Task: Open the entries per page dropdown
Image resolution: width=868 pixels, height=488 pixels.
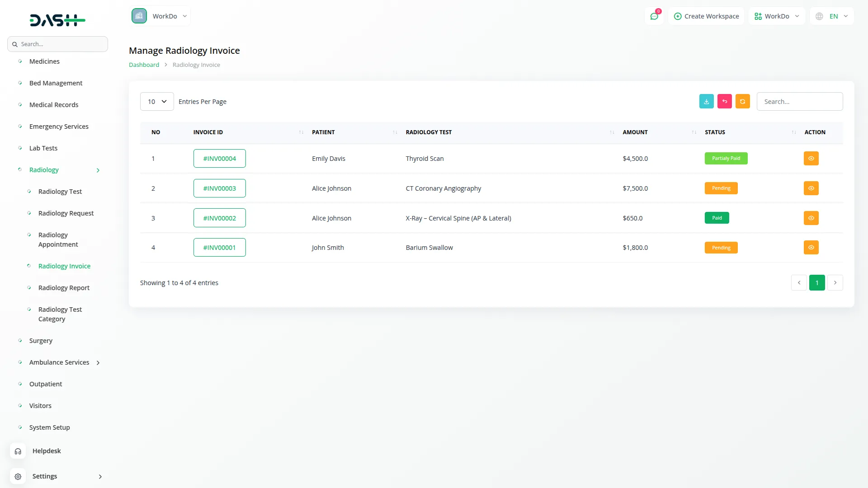Action: click(157, 102)
